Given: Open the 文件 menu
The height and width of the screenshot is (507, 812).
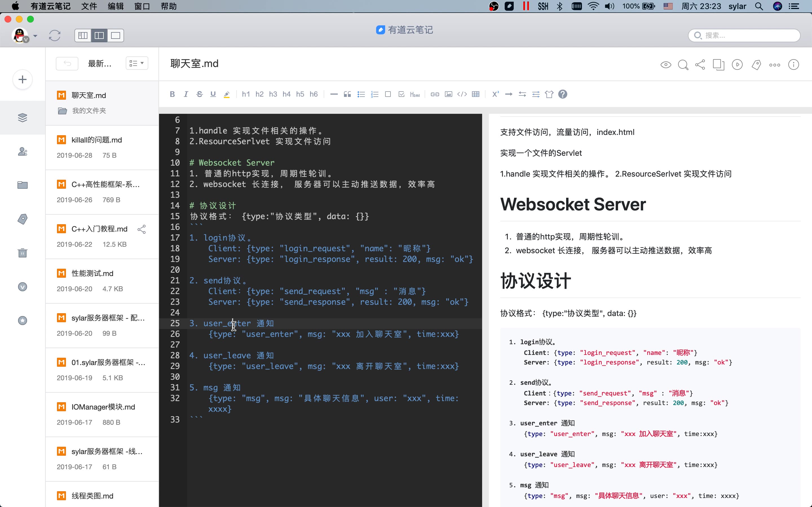Looking at the screenshot, I should pos(88,6).
